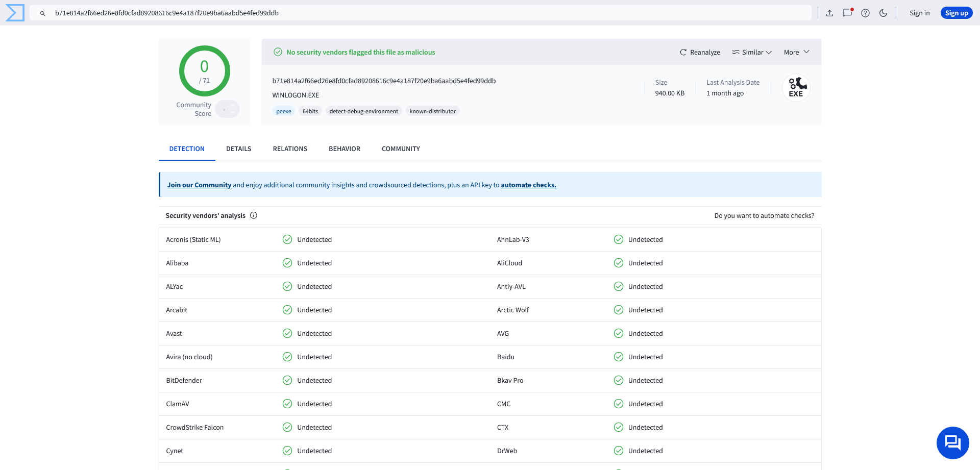Click the 1 month ago analysis date
Image resolution: width=980 pixels, height=470 pixels.
point(725,93)
